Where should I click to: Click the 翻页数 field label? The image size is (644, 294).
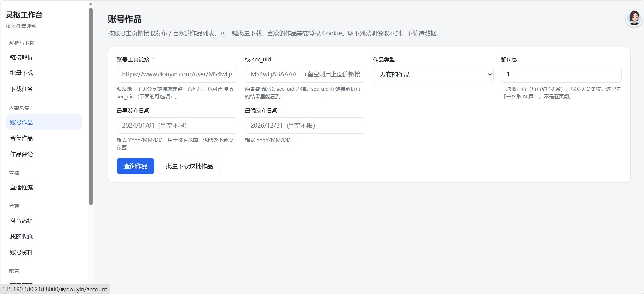[509, 59]
